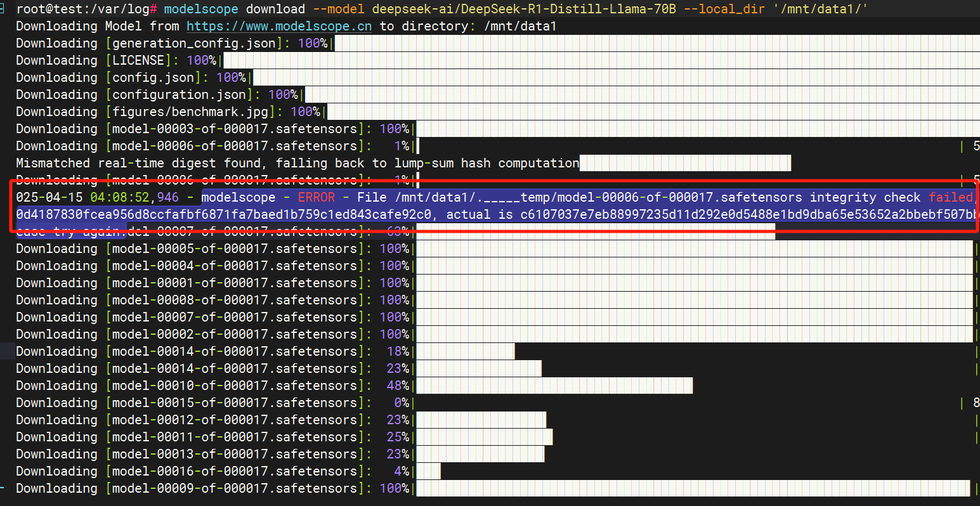Select model-00011-of-000017.safetensors file name

pyautogui.click(x=235, y=437)
